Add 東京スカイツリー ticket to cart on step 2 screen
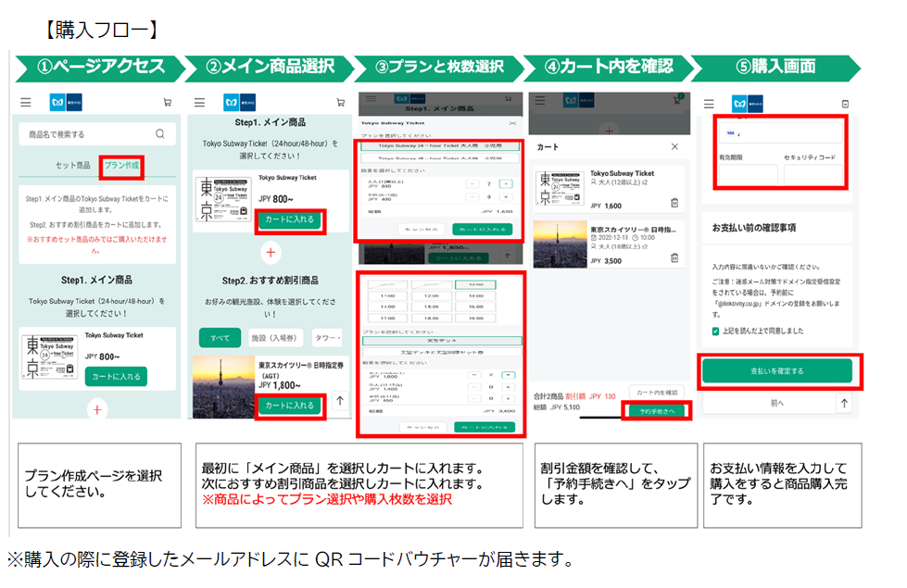The image size is (907, 588). click(290, 406)
